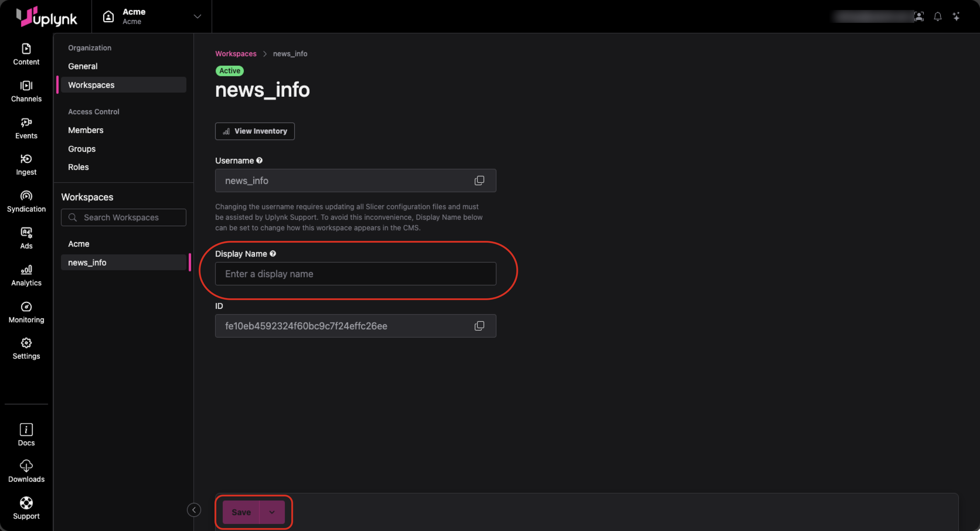The image size is (980, 531).
Task: Copy the username to clipboard
Action: point(479,181)
